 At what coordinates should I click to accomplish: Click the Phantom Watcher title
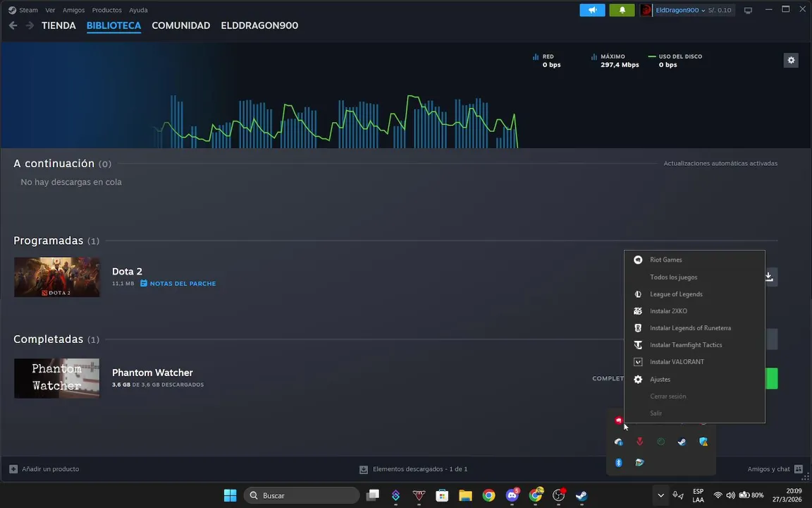pos(152,373)
